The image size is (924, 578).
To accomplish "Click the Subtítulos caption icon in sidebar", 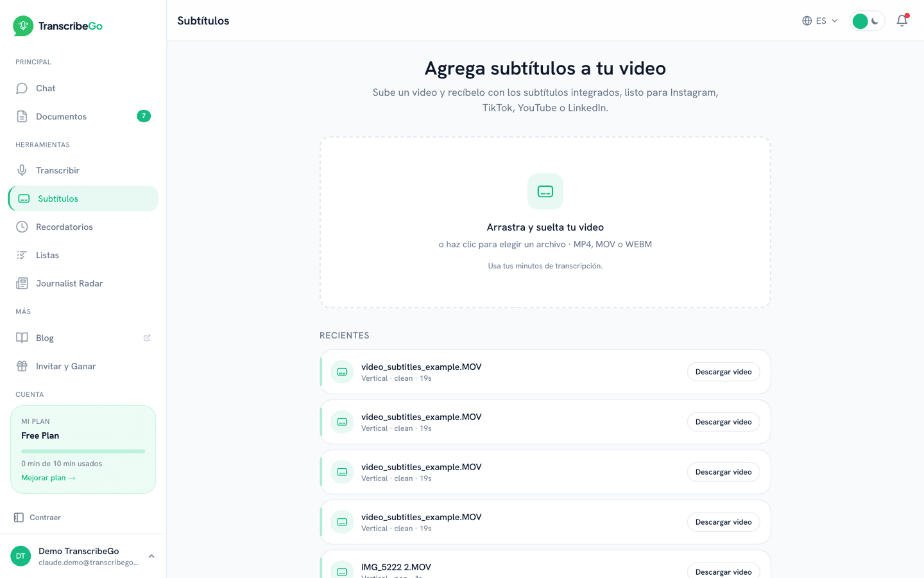I will pos(24,198).
